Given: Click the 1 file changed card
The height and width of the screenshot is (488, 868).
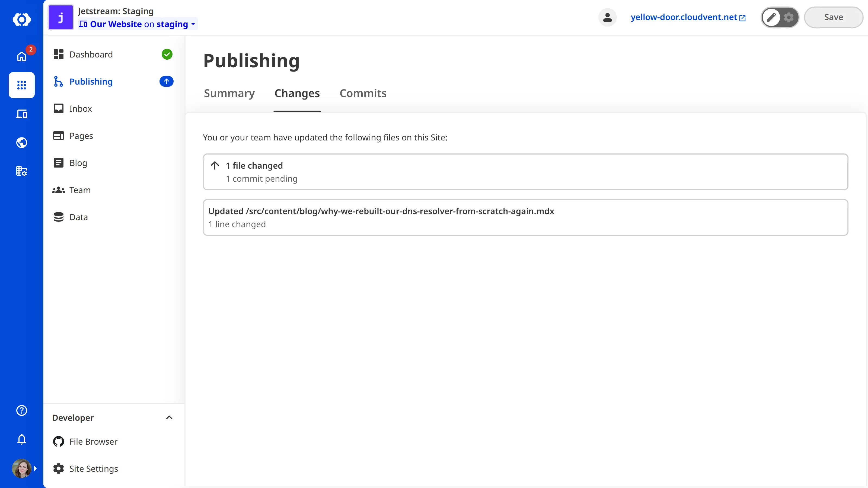Looking at the screenshot, I should [x=525, y=172].
